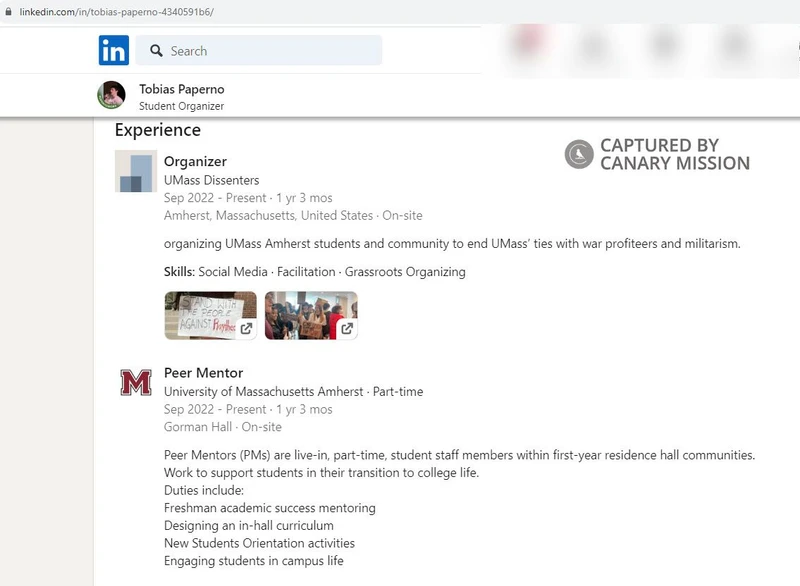Open the UMass Dissenters company logo
The width and height of the screenshot is (800, 586).
coord(136,171)
